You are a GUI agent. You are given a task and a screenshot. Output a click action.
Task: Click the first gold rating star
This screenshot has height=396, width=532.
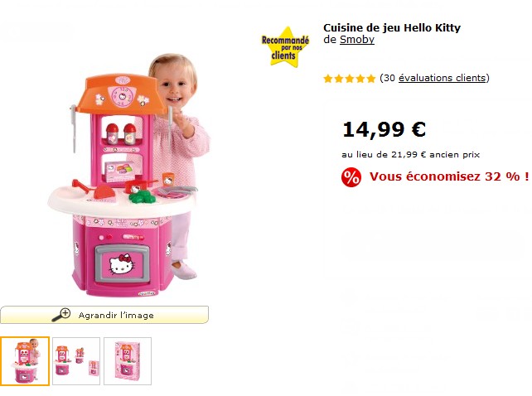[x=328, y=79]
